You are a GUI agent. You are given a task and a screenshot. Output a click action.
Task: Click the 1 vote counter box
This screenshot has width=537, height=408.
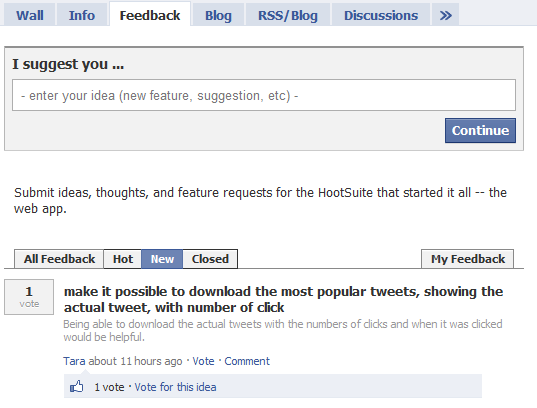pyautogui.click(x=29, y=297)
